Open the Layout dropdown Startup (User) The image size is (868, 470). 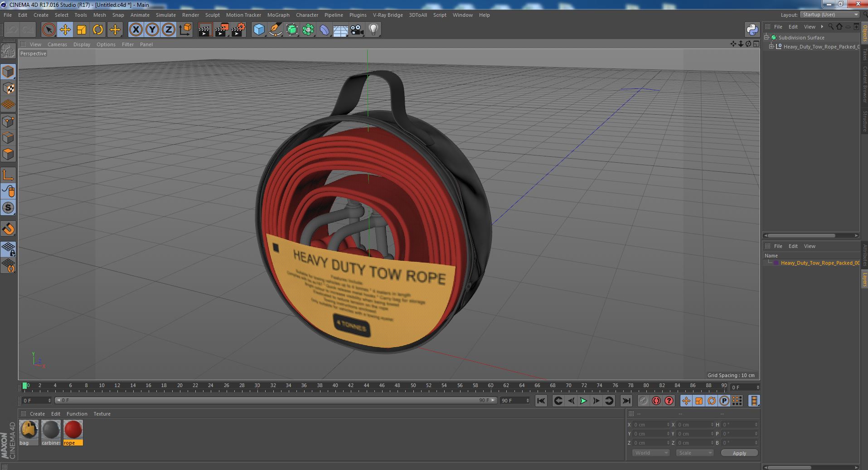(830, 15)
